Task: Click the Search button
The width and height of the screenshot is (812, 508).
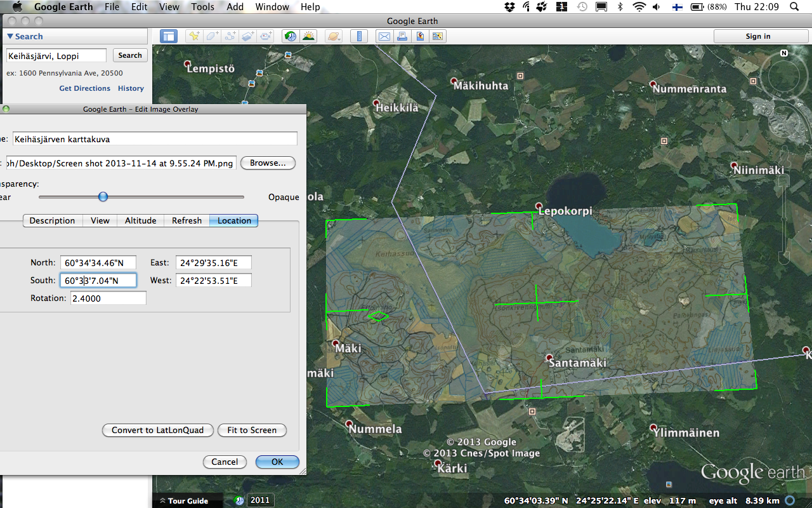Action: pos(130,55)
